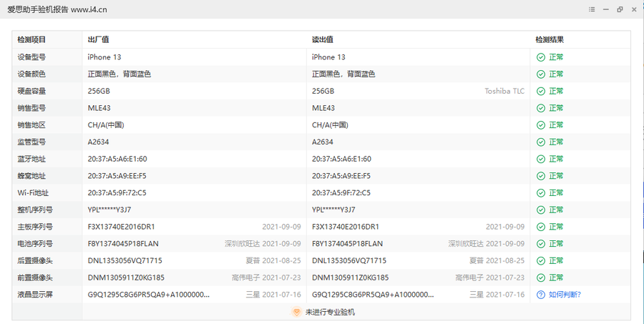Click 正常 result in 前置摄像头 row
This screenshot has width=644, height=324.
(556, 278)
